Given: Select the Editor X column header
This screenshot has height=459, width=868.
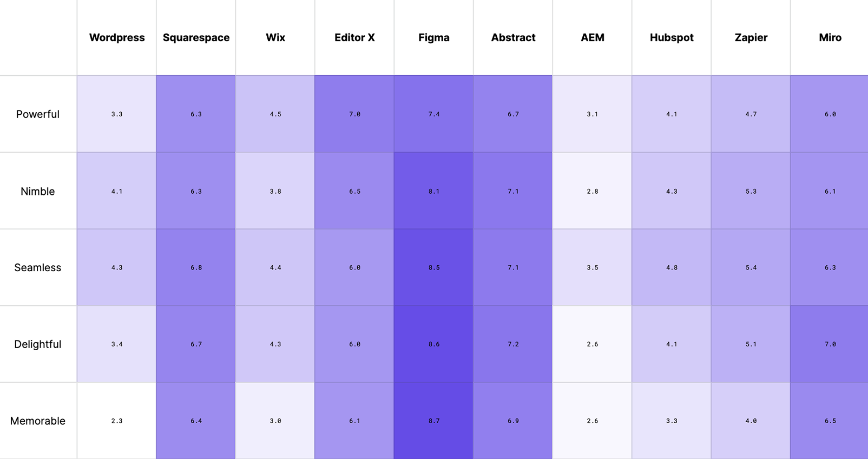Looking at the screenshot, I should point(354,37).
